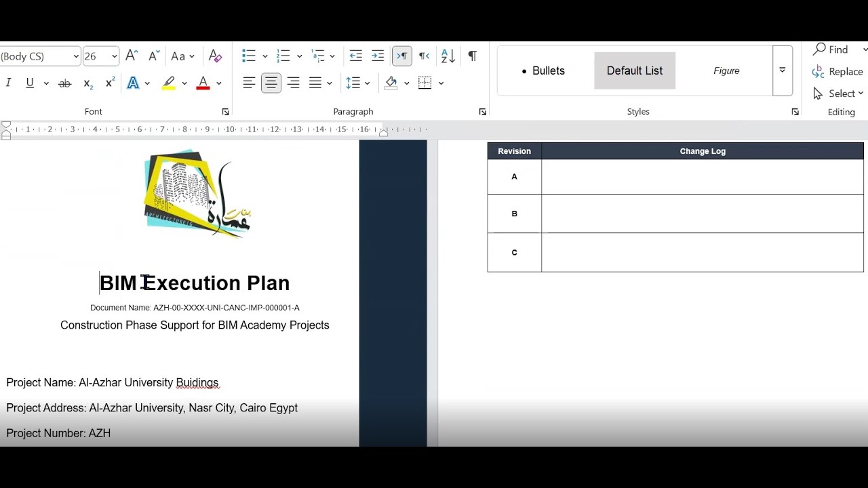Click the company logo image
This screenshot has height=488, width=868.
click(x=197, y=194)
